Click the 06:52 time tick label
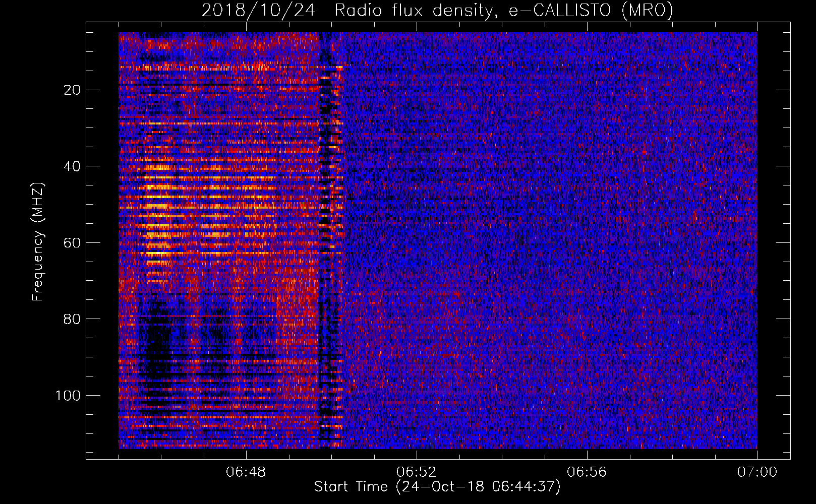Image resolution: width=816 pixels, height=504 pixels. point(416,472)
